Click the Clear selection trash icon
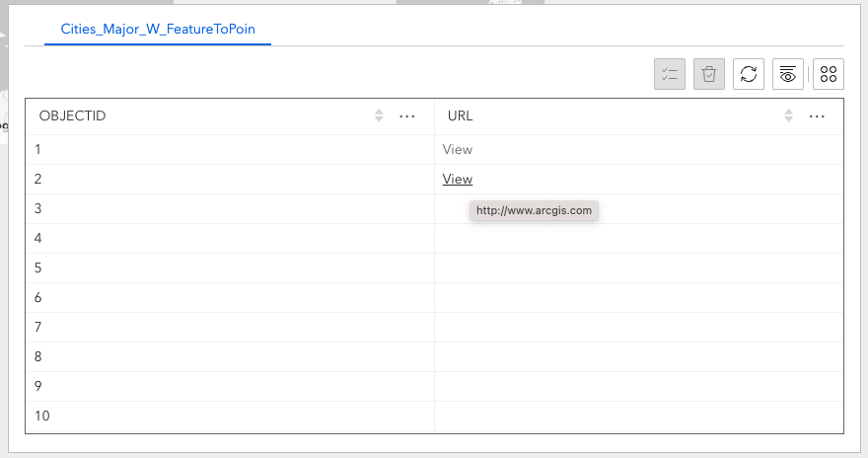The width and height of the screenshot is (868, 458). [x=709, y=74]
